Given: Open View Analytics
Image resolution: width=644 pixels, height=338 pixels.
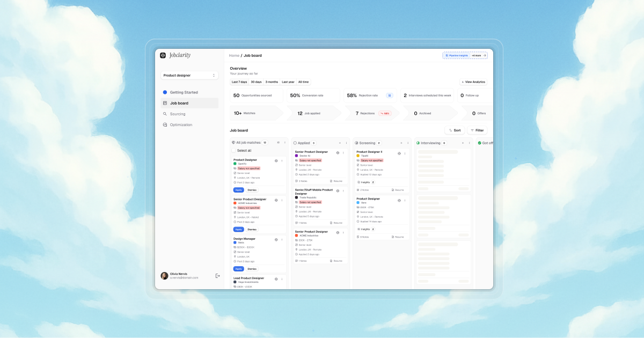Looking at the screenshot, I should (x=473, y=82).
